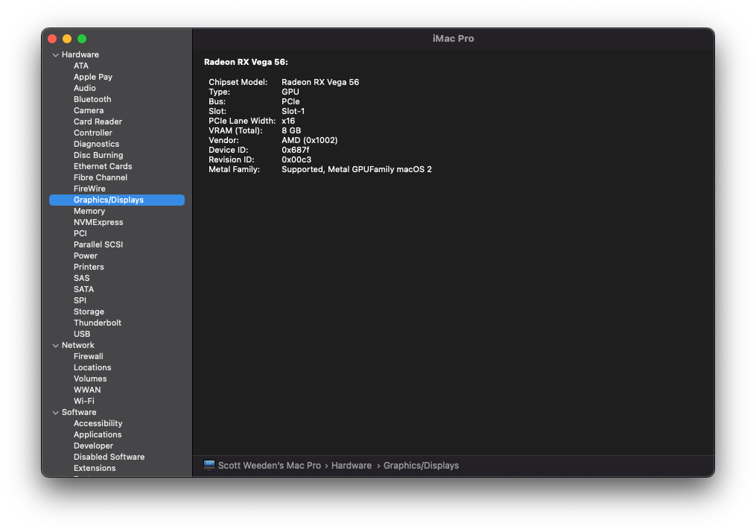Open the Fibre Channel entry
This screenshot has width=756, height=532.
click(x=101, y=177)
